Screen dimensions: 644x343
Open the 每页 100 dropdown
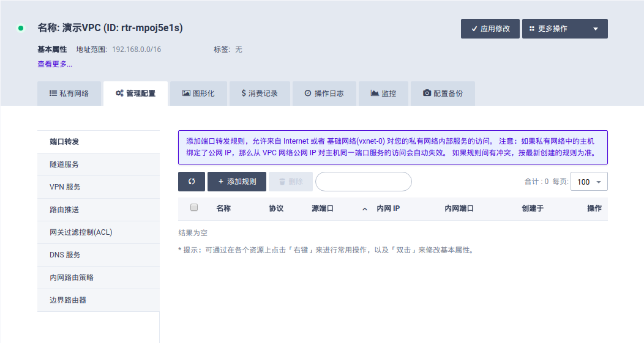[589, 182]
